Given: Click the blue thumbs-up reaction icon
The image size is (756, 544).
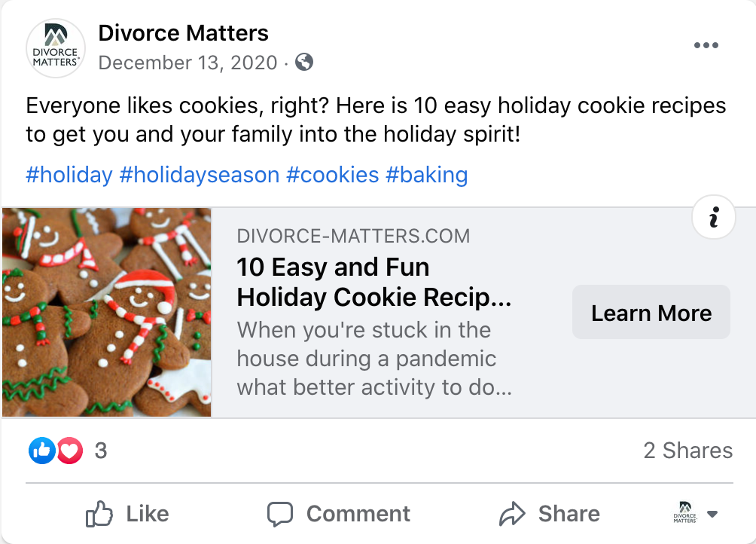Looking at the screenshot, I should [x=42, y=451].
